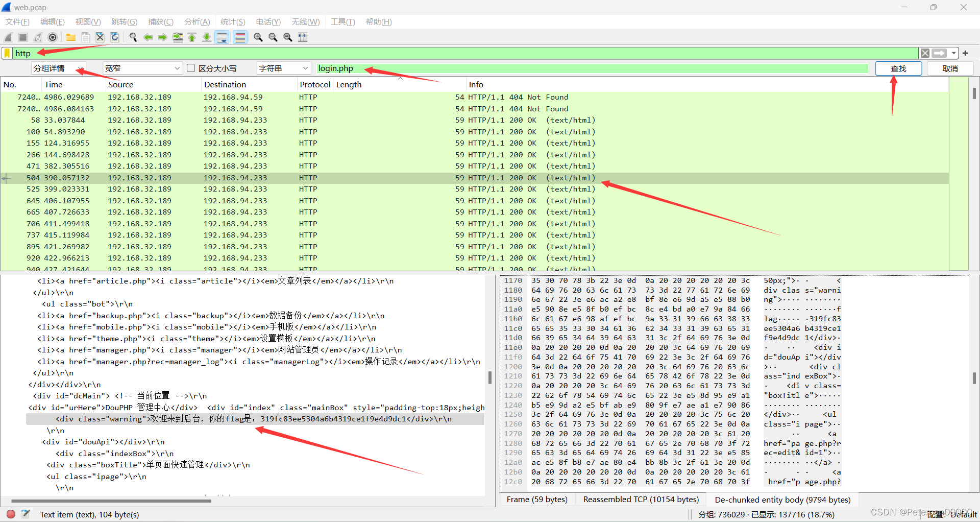
Task: Click the 取消 cancel button
Action: click(x=950, y=68)
